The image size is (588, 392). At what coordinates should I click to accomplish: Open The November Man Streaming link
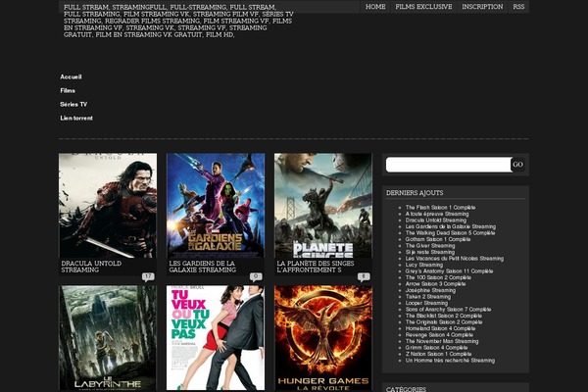click(x=442, y=341)
